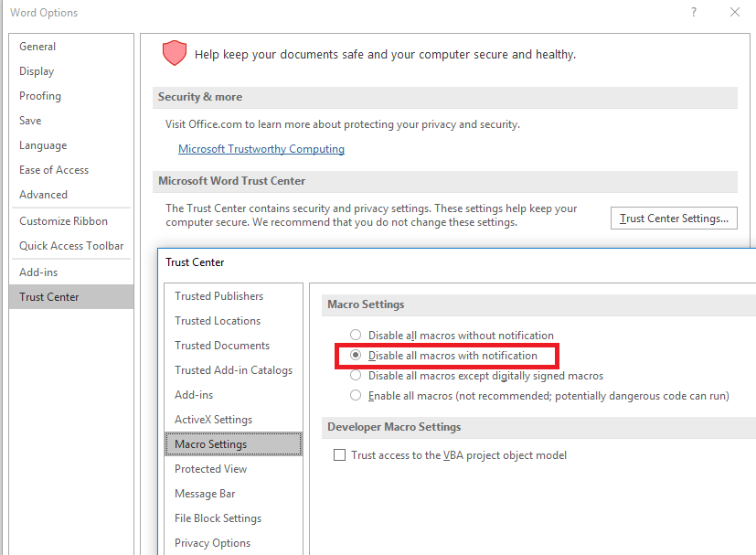Close the Word Options dialog
756x555 pixels.
coord(735,13)
